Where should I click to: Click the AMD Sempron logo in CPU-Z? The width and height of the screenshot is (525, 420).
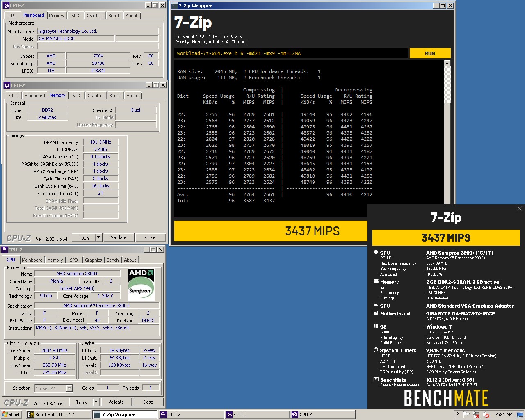tap(142, 285)
